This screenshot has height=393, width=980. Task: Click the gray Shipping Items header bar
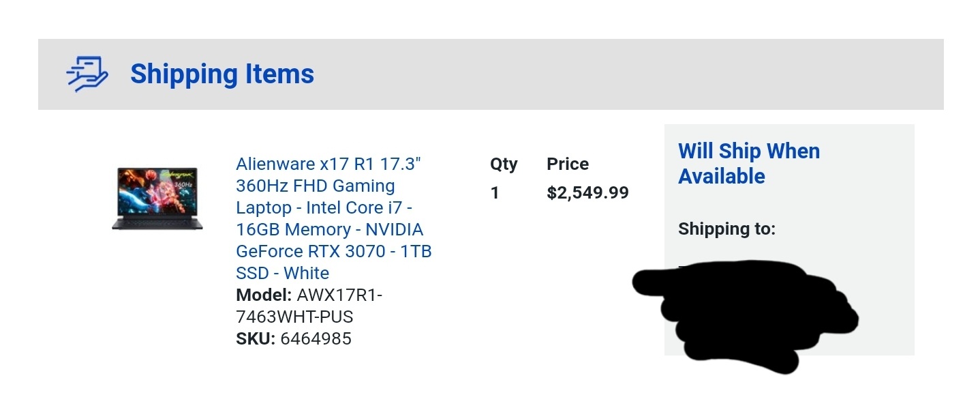tap(491, 74)
